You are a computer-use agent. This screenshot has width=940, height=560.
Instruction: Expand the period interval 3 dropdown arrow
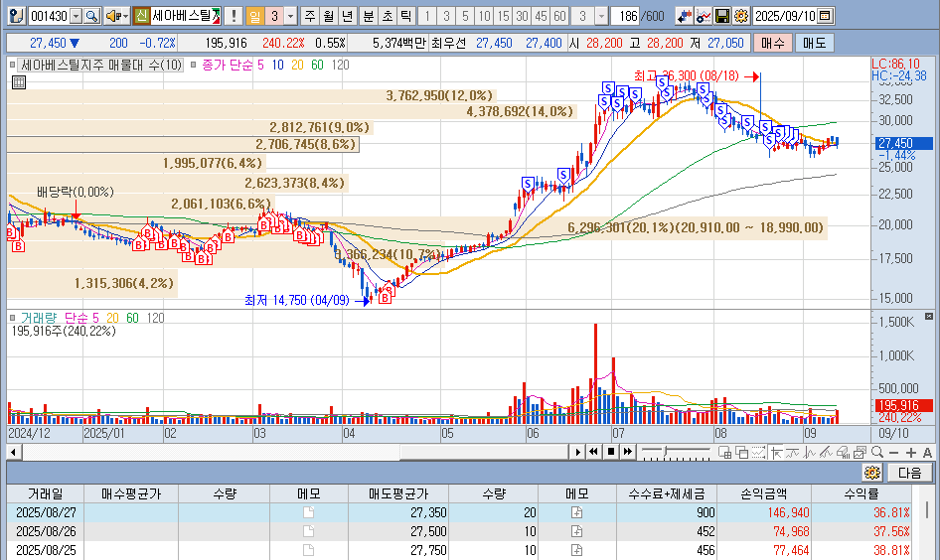click(x=291, y=16)
